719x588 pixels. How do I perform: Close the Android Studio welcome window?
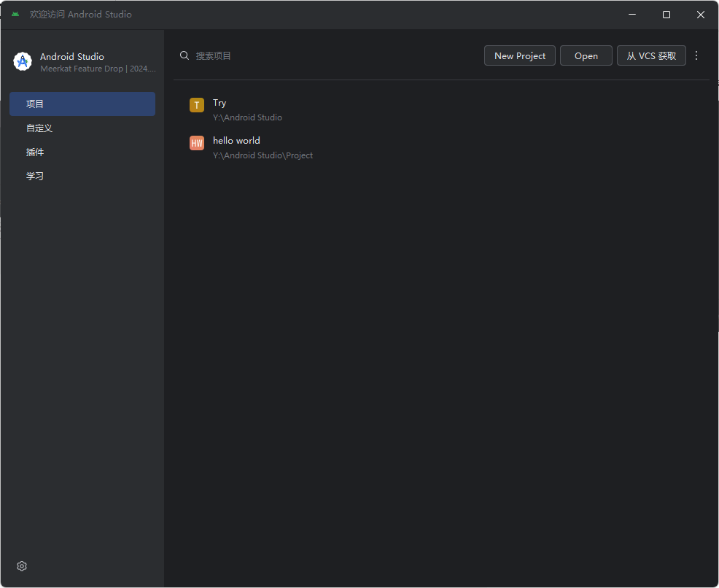tap(701, 15)
